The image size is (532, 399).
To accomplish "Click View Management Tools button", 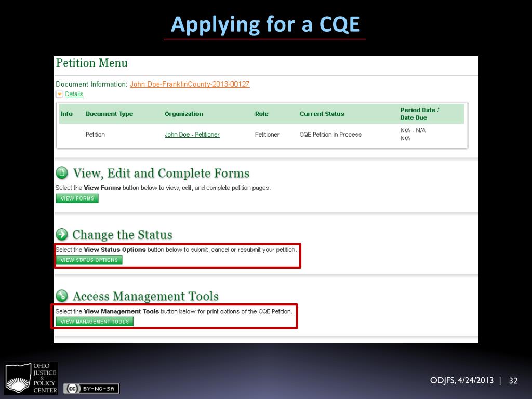I will (x=95, y=321).
